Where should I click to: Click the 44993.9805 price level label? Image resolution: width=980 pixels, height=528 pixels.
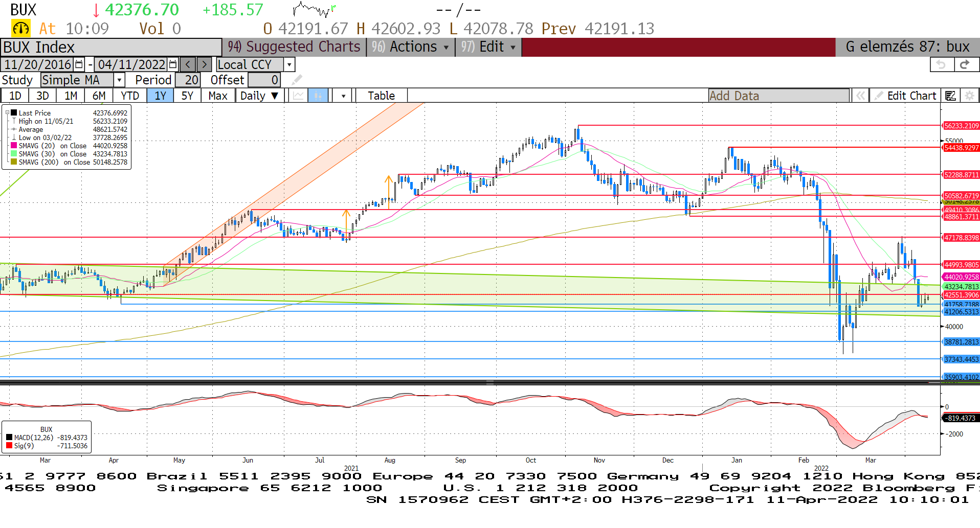click(x=961, y=265)
